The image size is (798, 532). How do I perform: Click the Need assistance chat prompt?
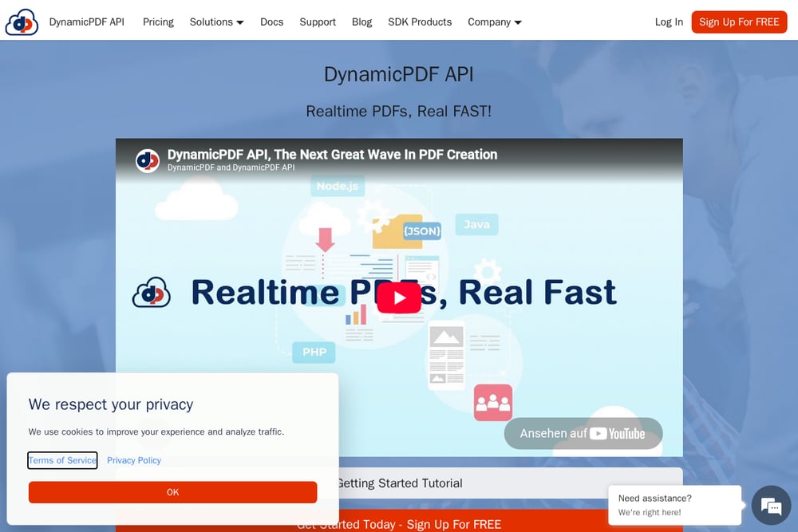(675, 505)
